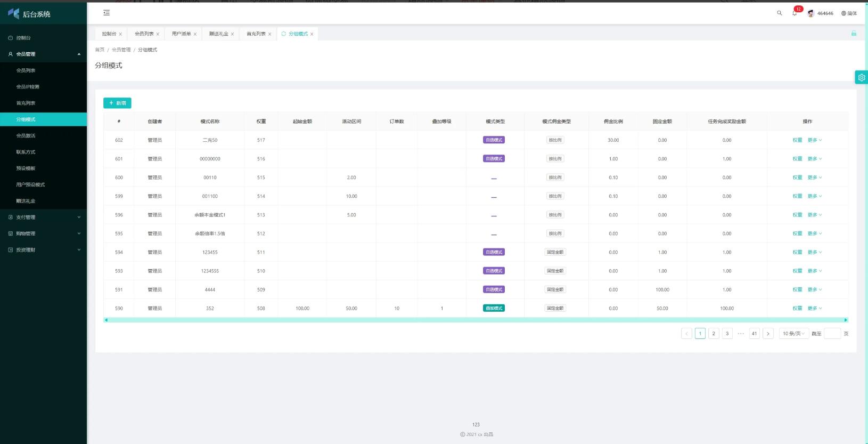Open the 10条/页 page size dropdown
This screenshot has height=444, width=868.
[x=793, y=334]
